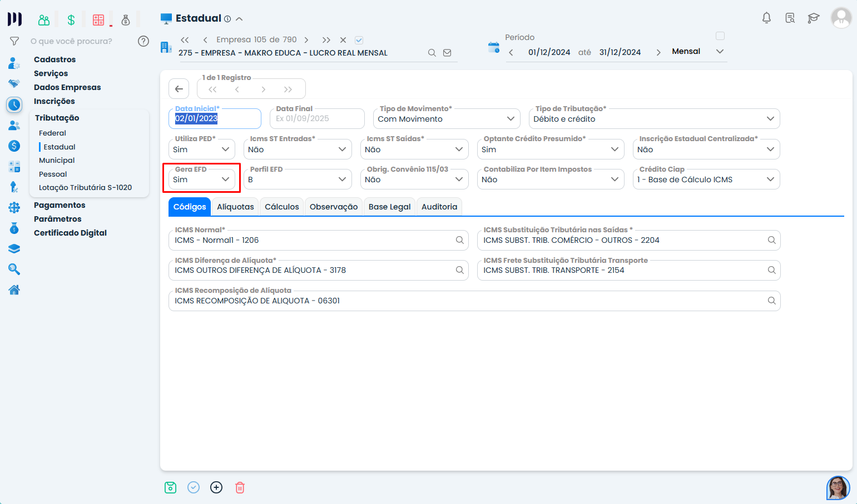The image size is (857, 504).
Task: Click the back arrow button
Action: (x=179, y=89)
